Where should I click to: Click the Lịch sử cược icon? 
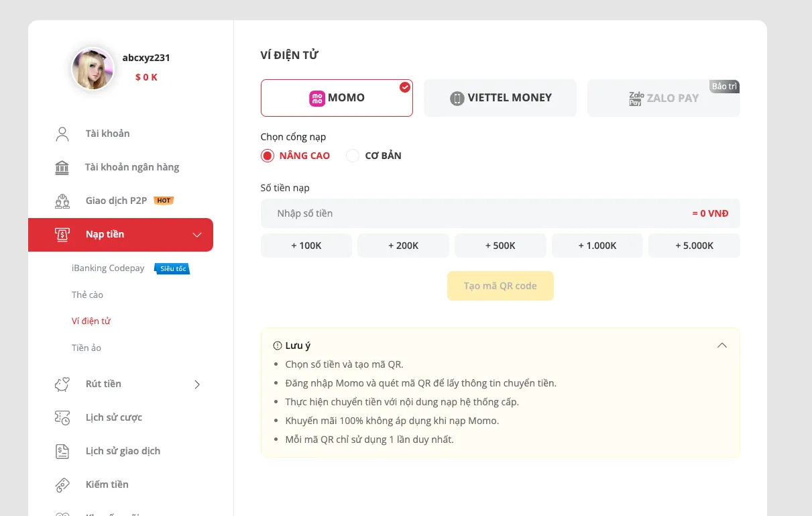pos(62,417)
